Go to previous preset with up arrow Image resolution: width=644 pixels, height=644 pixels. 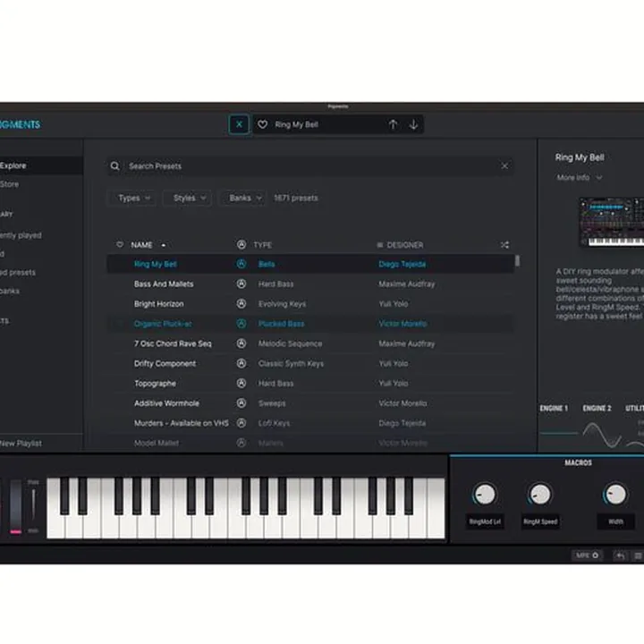pos(393,124)
